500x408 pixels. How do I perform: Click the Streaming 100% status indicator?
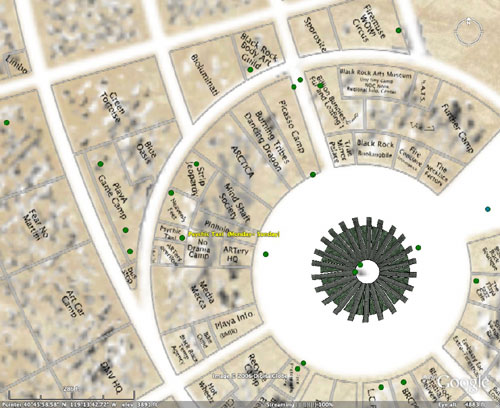(299, 405)
